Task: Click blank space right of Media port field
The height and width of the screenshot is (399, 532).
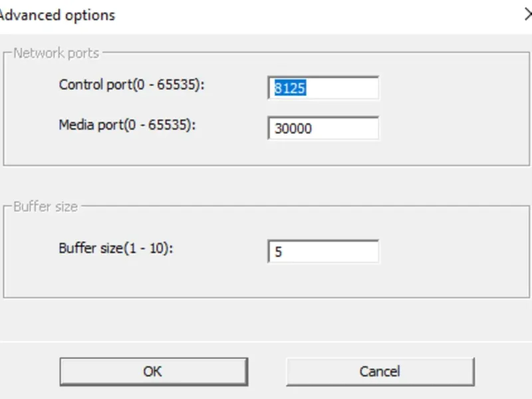Action: (x=452, y=128)
